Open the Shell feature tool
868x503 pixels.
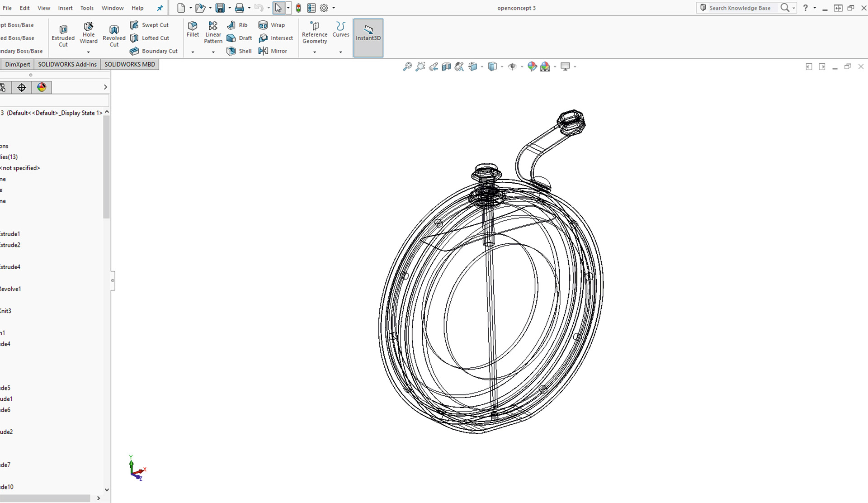(x=239, y=51)
